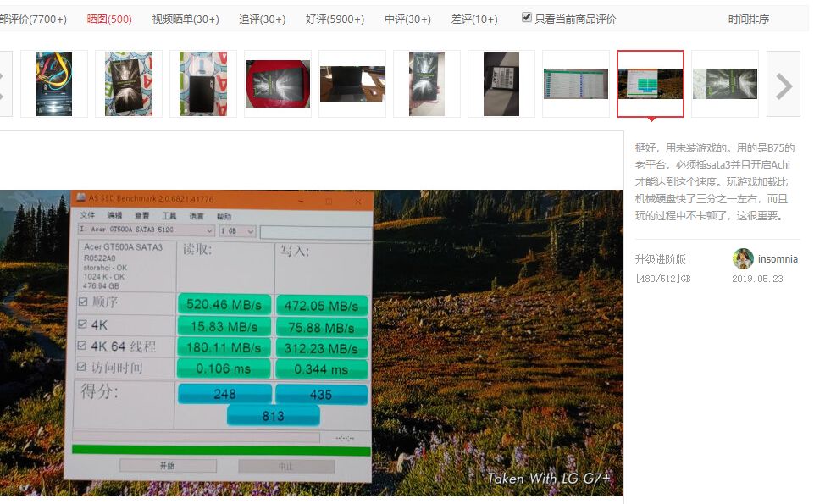Click the review date 2019.05.23

(x=757, y=279)
